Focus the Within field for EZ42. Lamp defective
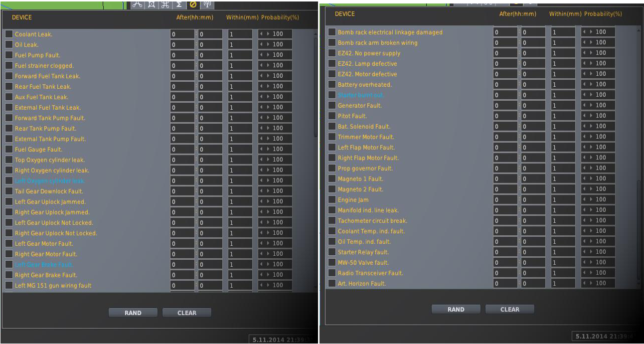 click(x=563, y=63)
